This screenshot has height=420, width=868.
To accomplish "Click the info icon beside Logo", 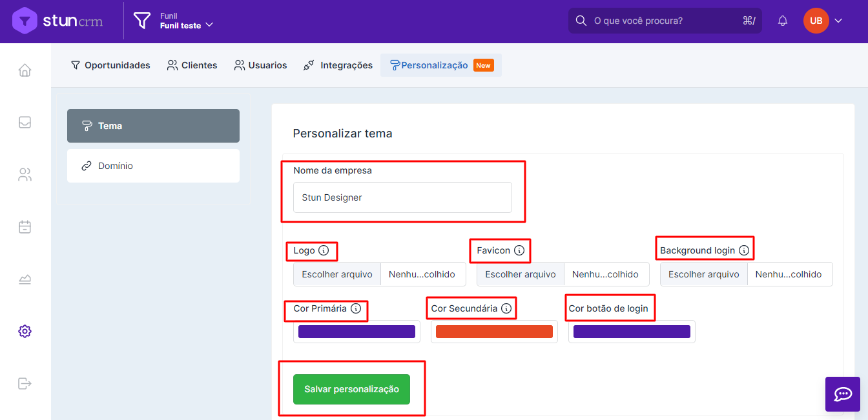I will (324, 250).
